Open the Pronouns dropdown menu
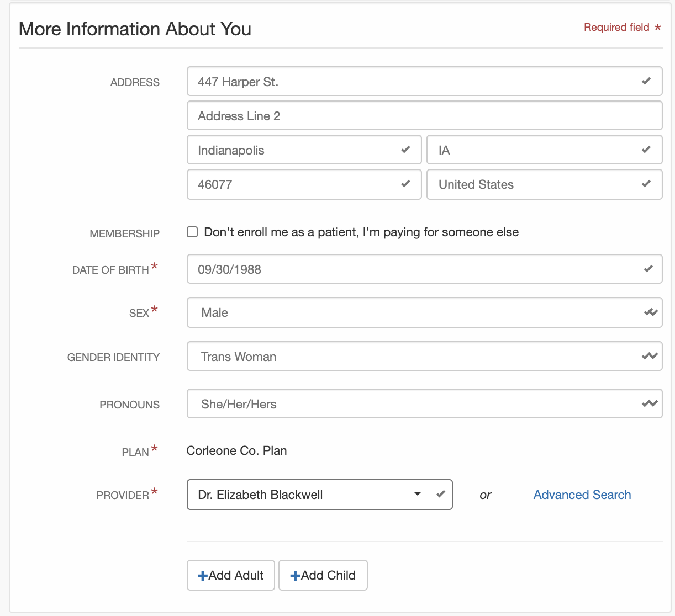 424,404
